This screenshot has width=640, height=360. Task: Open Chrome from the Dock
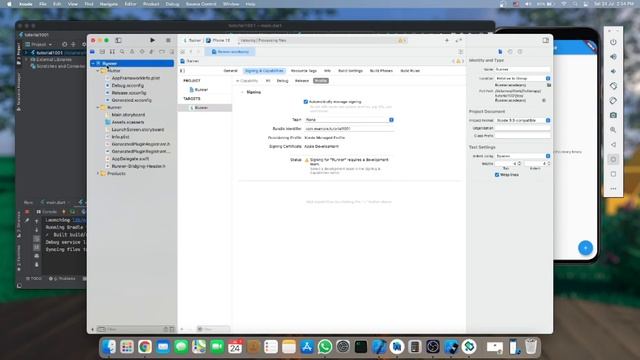click(144, 347)
